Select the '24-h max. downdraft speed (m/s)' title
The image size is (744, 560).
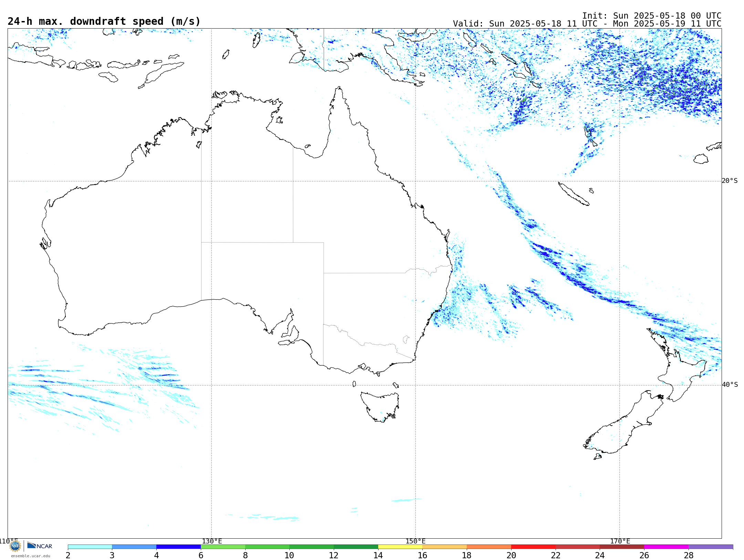pos(104,21)
